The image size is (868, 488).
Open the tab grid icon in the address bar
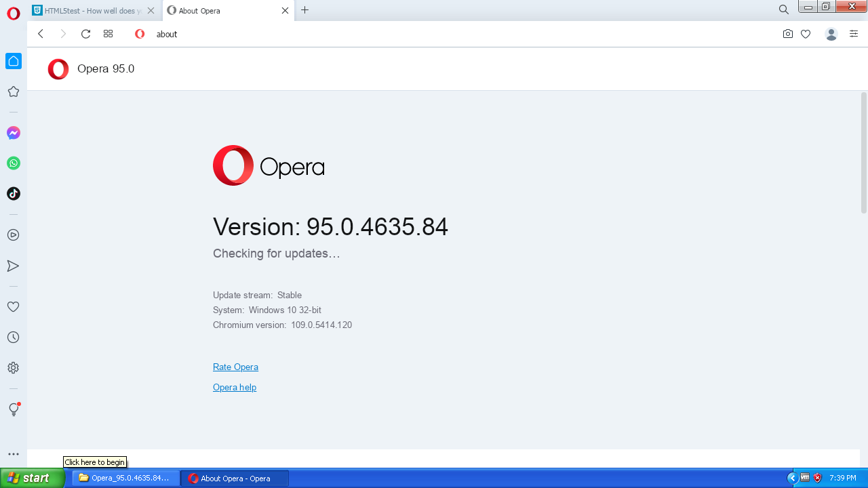(x=108, y=34)
